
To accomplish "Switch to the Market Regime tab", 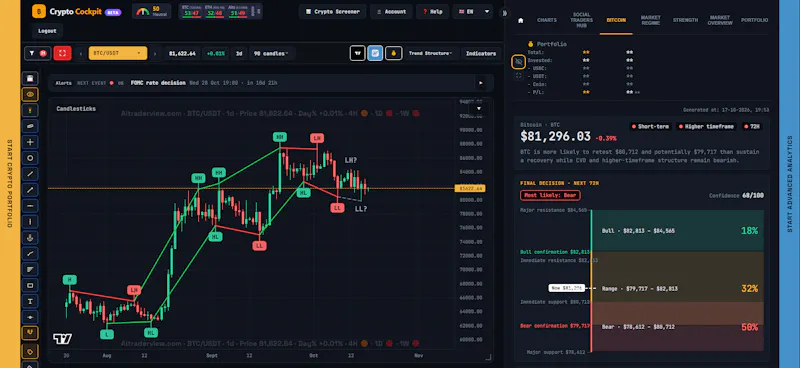I will click(x=651, y=20).
